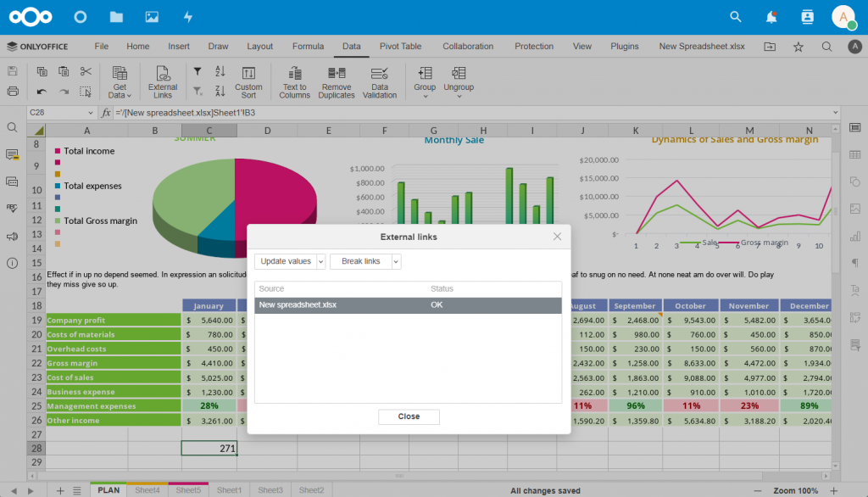Click Zoom 100% control in status bar
The height and width of the screenshot is (497, 868).
point(795,489)
